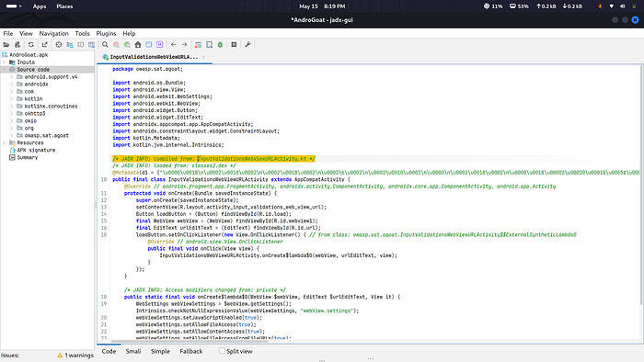Open the Apps menu in top bar

(40, 6)
